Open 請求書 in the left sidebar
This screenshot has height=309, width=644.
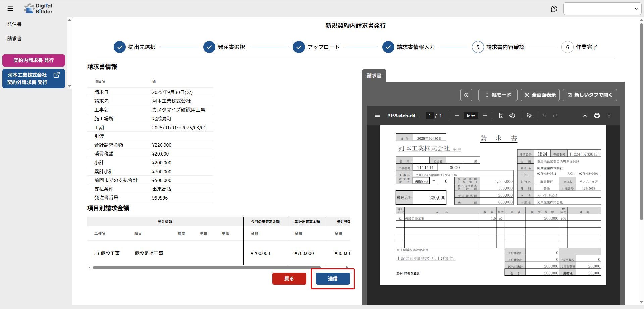[x=14, y=39]
